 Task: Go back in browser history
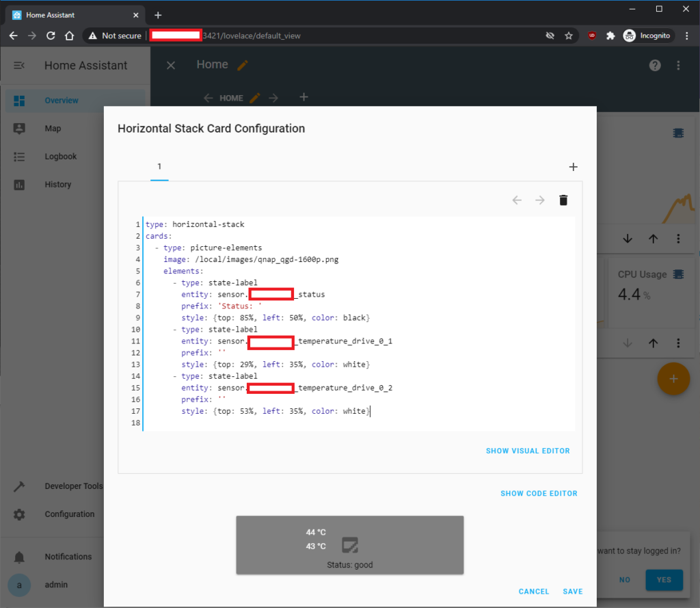coord(14,36)
